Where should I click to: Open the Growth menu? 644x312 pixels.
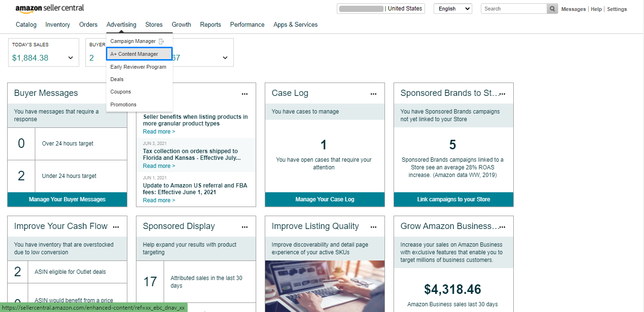pyautogui.click(x=181, y=24)
